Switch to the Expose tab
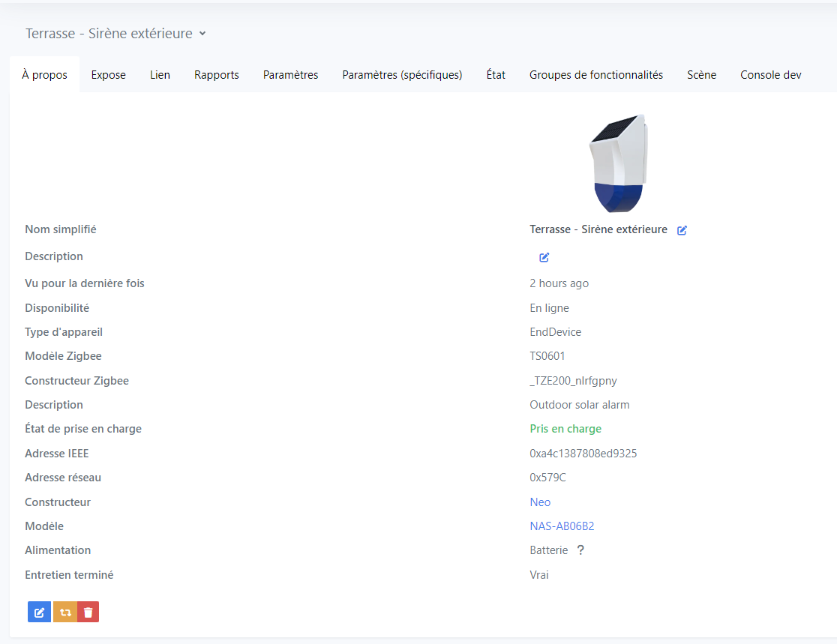 (x=108, y=75)
